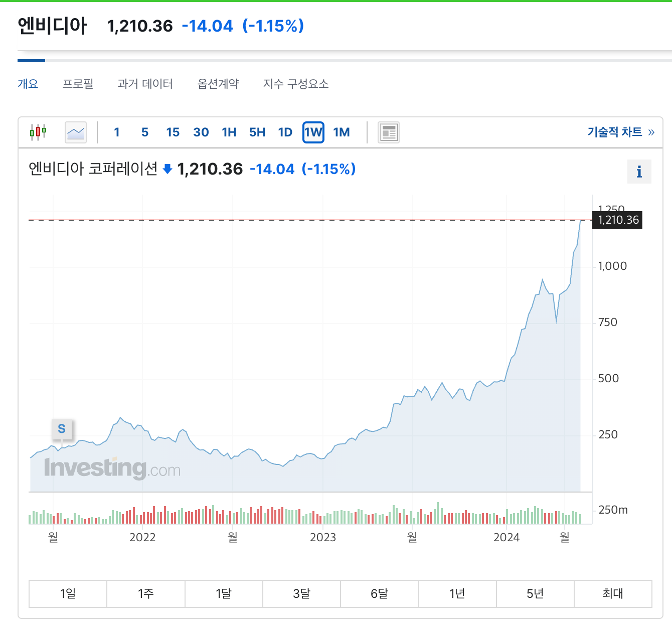This screenshot has height=635, width=672.
Task: Click the 750 label on price axis
Action: (x=608, y=323)
